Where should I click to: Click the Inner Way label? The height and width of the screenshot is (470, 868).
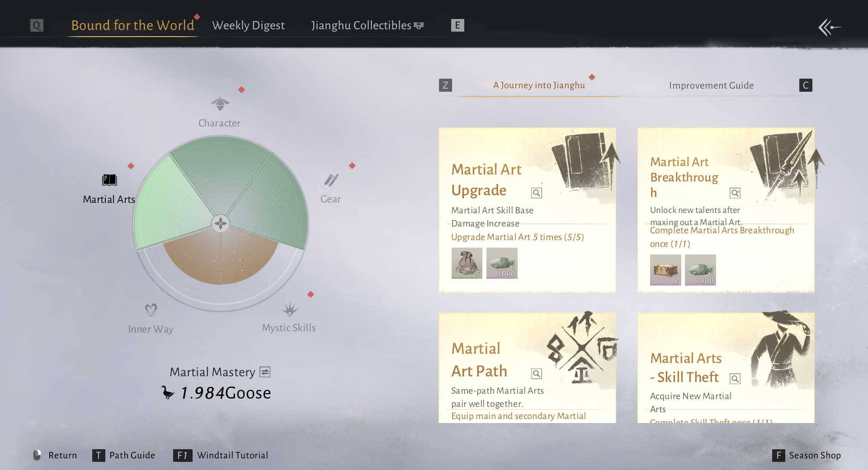tap(151, 329)
